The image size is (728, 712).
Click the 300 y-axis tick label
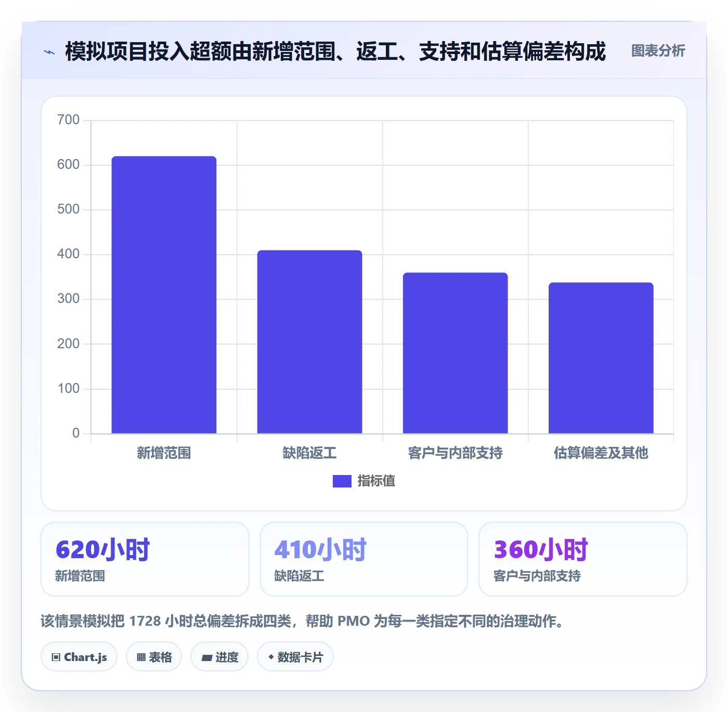click(x=68, y=299)
